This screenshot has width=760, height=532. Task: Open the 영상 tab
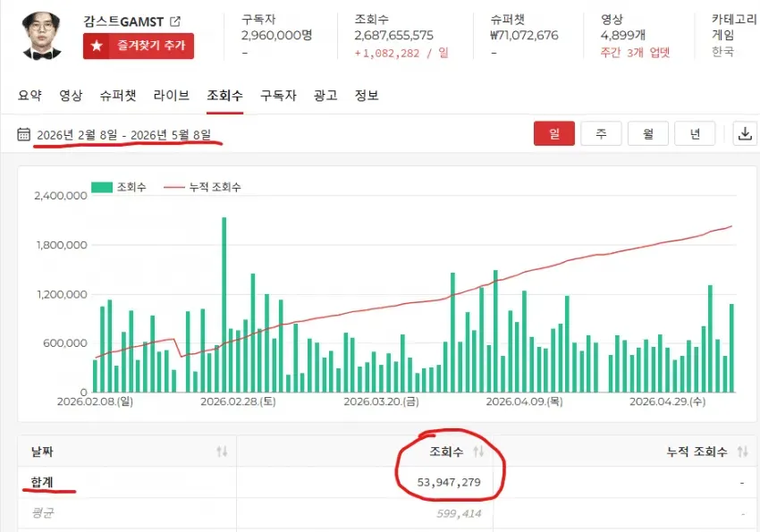71,96
